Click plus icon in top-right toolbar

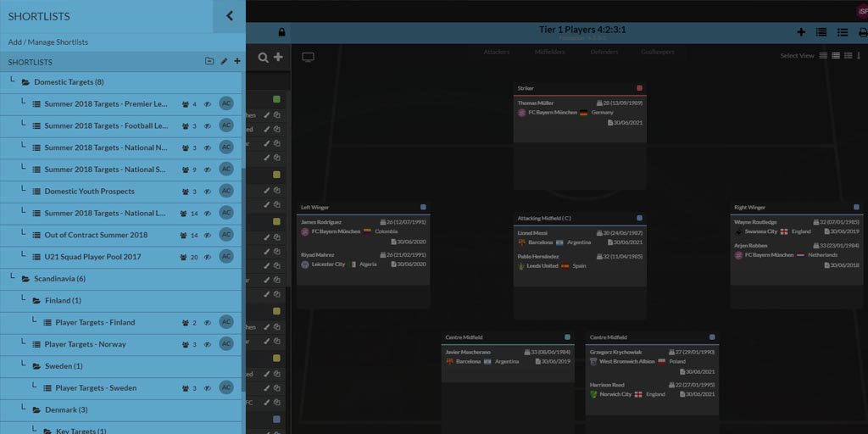[x=801, y=32]
